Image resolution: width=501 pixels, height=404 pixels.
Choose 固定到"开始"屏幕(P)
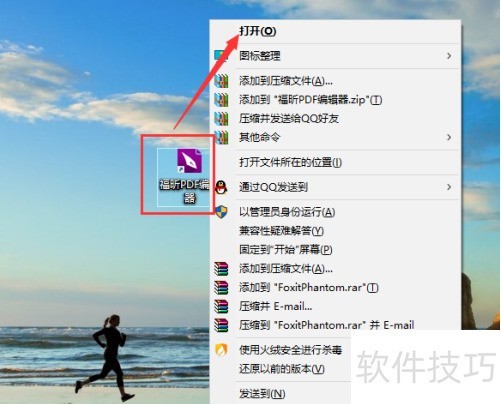286,249
